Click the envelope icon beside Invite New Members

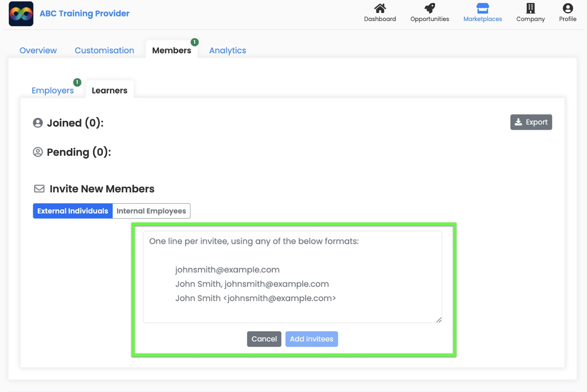click(x=39, y=189)
